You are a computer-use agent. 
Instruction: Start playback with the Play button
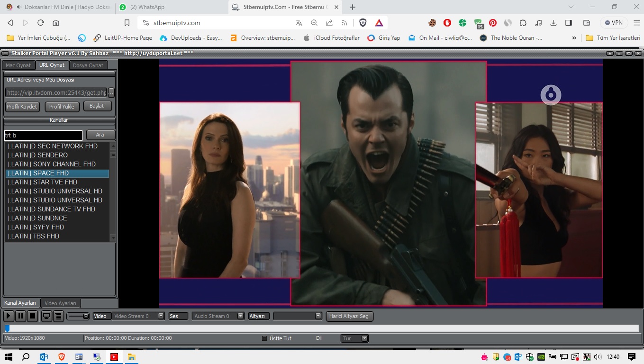9,316
